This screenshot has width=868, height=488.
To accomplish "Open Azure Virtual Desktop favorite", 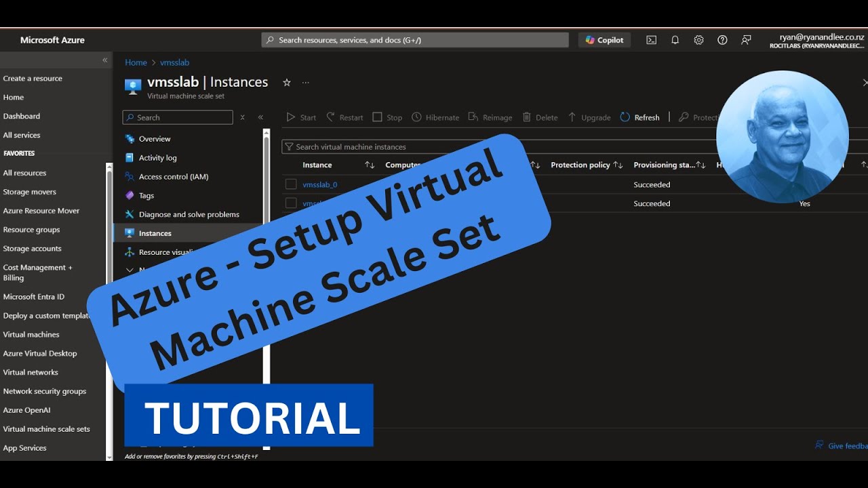I will (x=40, y=354).
